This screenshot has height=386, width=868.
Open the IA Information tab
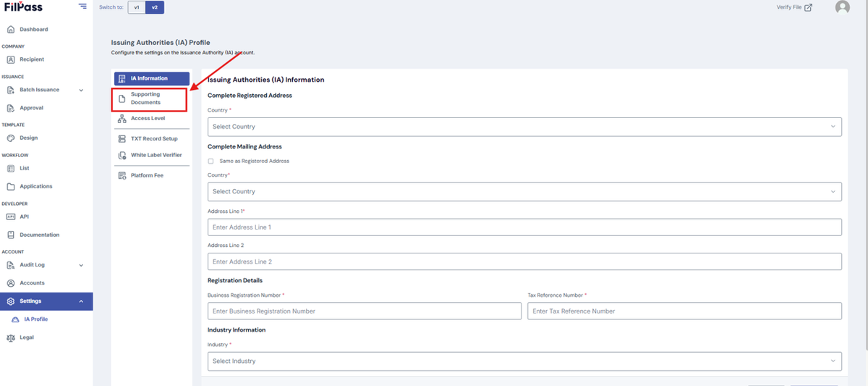151,78
